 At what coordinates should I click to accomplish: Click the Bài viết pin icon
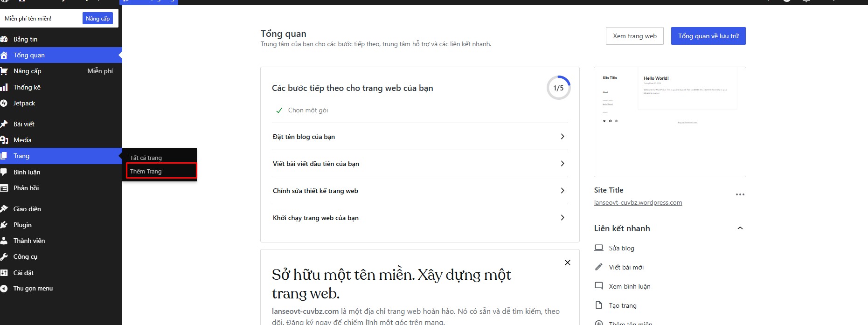tap(4, 124)
